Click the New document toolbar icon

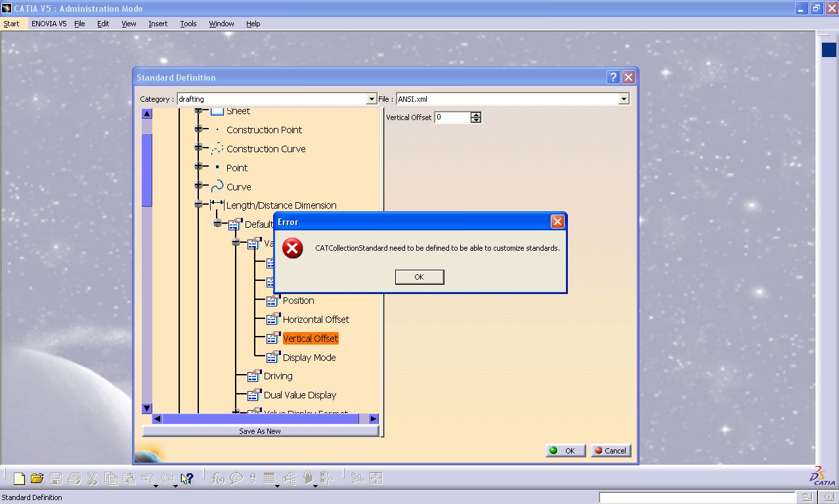pyautogui.click(x=19, y=478)
